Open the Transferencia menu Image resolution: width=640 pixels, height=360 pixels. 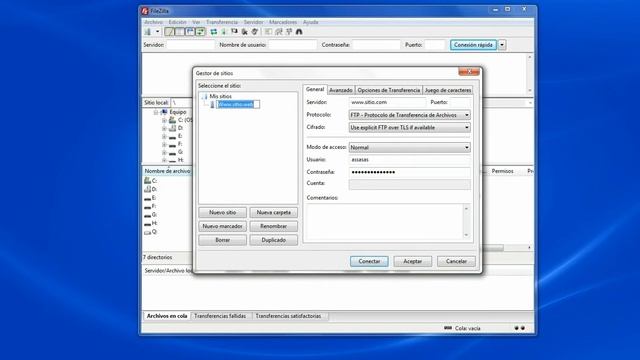tap(222, 22)
